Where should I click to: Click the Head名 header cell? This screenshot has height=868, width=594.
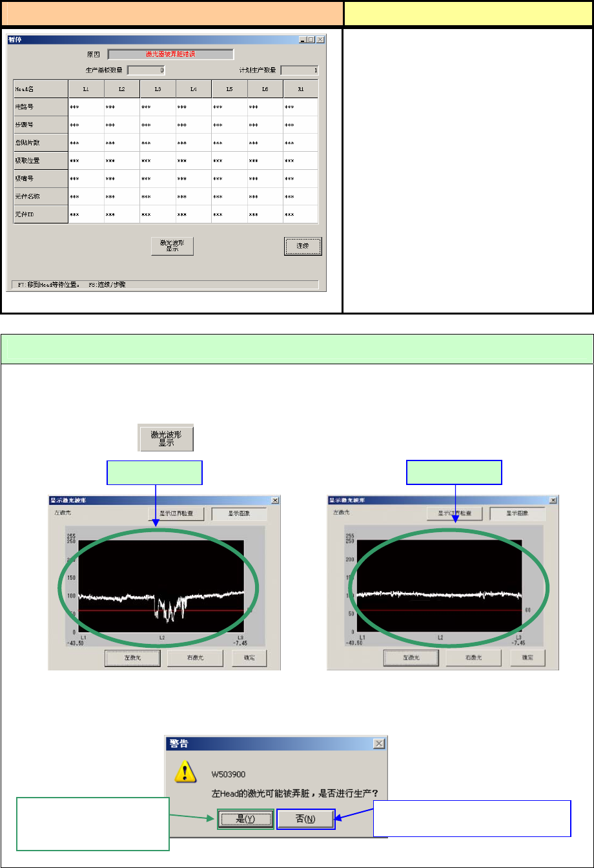click(x=41, y=88)
